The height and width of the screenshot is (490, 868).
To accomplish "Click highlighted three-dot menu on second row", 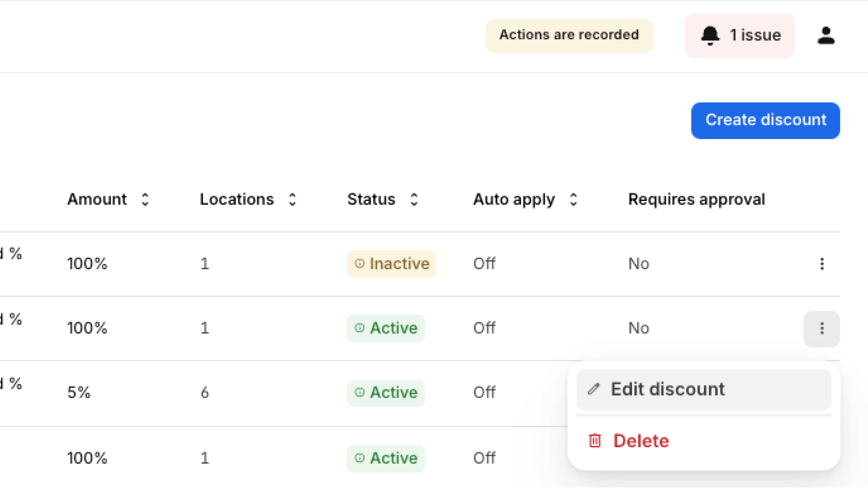I will (822, 328).
